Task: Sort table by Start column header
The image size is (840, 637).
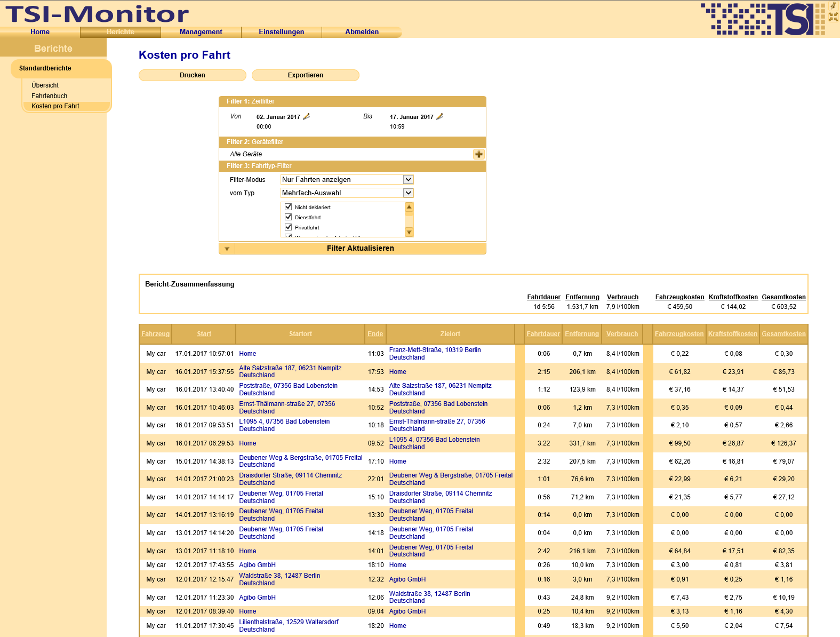Action: (x=204, y=334)
